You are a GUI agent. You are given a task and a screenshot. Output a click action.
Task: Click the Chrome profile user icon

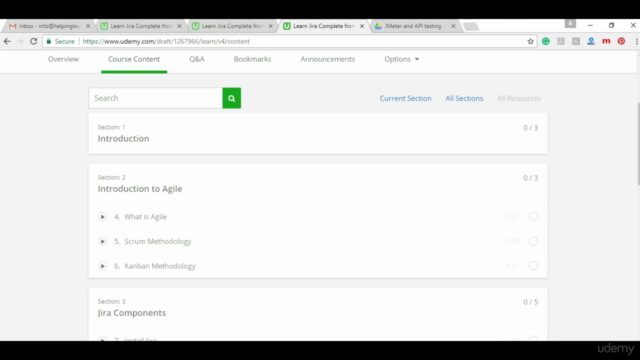pyautogui.click(x=570, y=24)
